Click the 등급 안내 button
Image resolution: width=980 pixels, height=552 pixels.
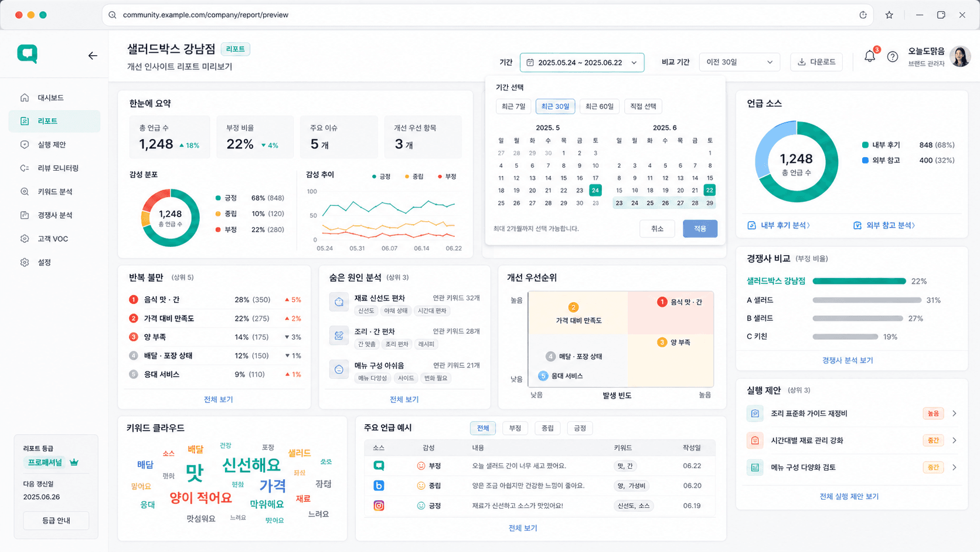click(56, 520)
